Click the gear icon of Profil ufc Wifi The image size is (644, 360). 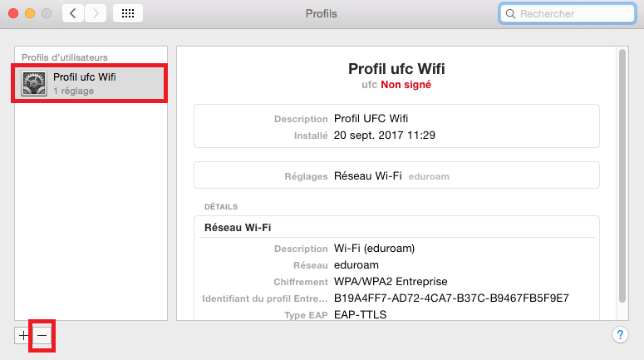36,83
